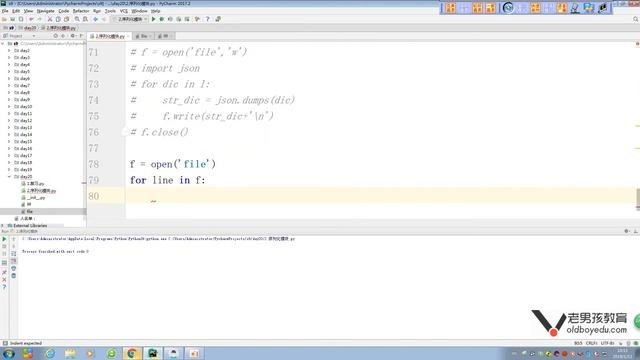
Task: Expand the day5 folder
Action: coord(9,71)
